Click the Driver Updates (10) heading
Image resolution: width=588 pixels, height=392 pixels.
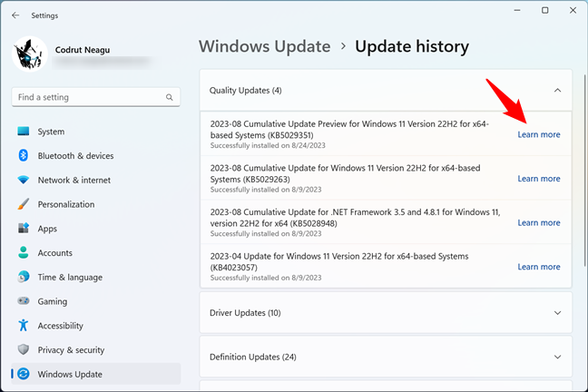point(245,313)
